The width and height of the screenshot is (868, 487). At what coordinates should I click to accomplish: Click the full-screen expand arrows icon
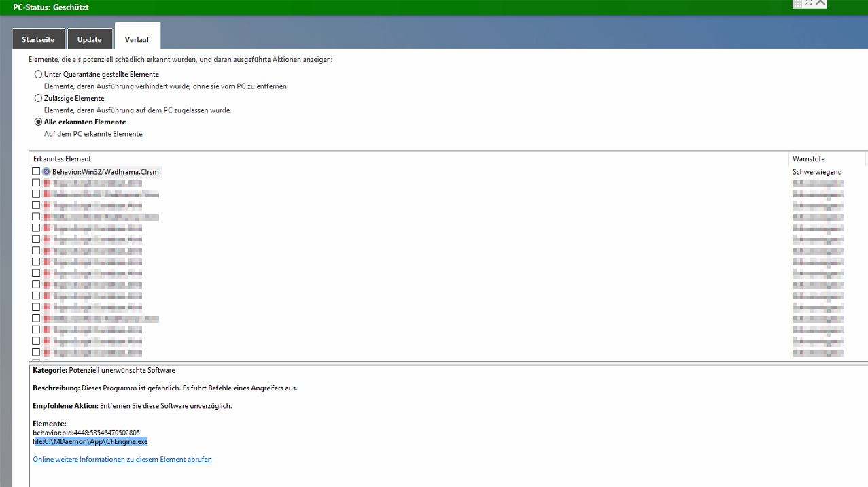click(x=808, y=3)
